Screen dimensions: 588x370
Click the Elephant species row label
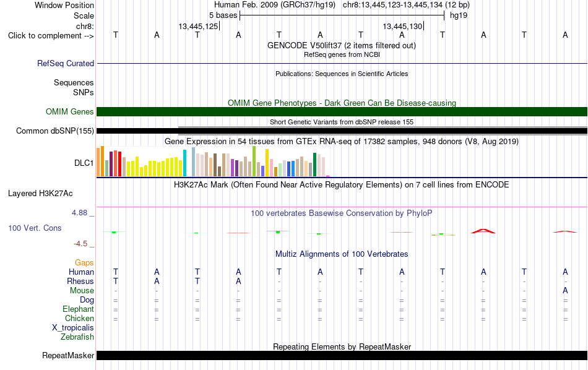(78, 309)
